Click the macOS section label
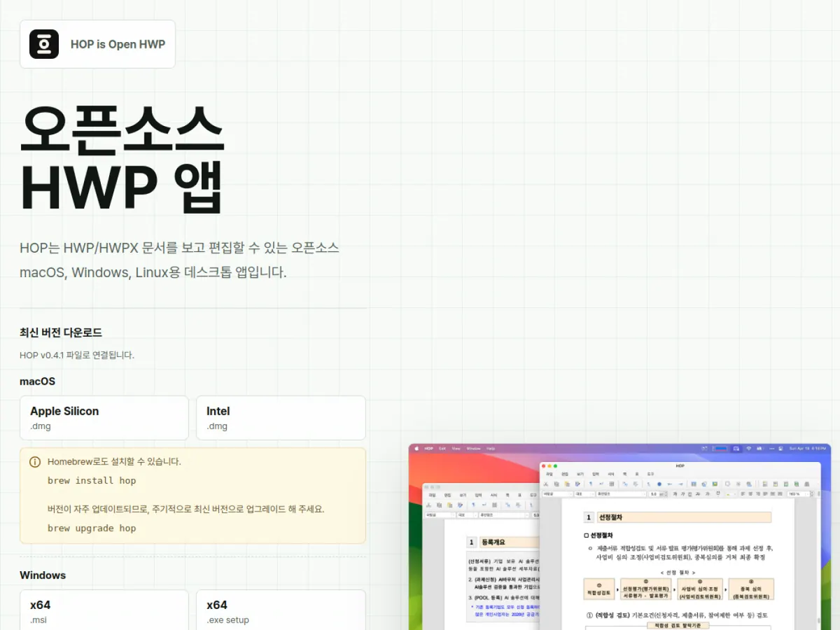Screen dimensions: 840x630 pyautogui.click(x=37, y=381)
